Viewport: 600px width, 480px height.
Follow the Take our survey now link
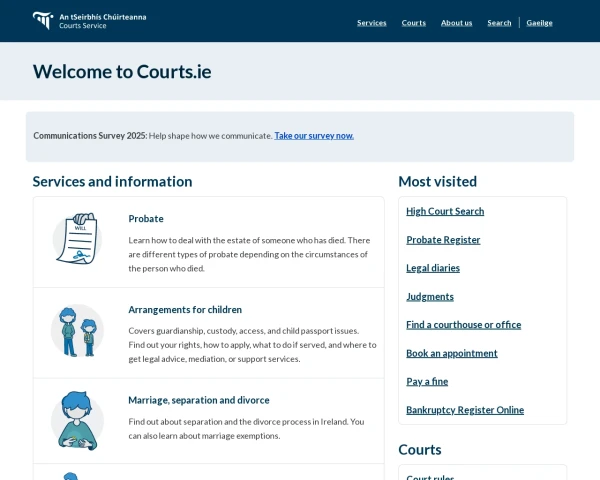(314, 136)
